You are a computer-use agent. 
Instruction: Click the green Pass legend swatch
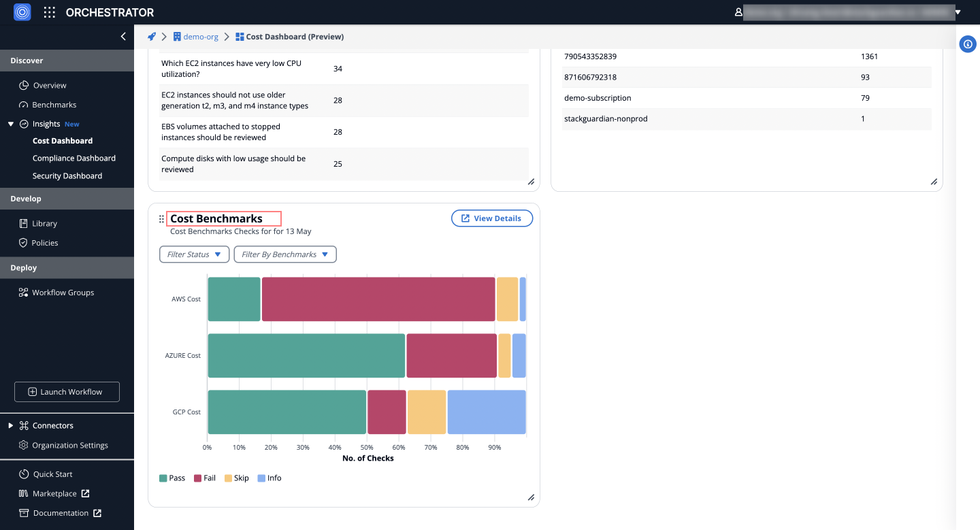point(163,478)
